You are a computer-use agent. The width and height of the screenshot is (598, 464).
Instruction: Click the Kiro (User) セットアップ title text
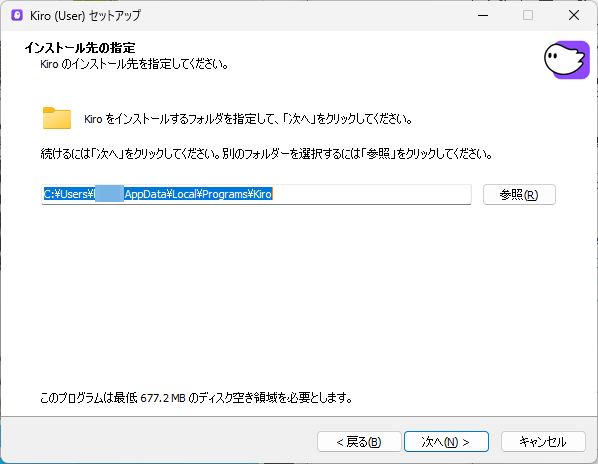tap(85, 16)
